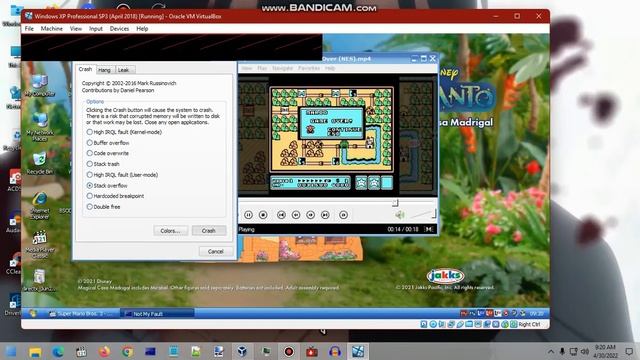Launch Google Chrome from the Windows taskbar
The image size is (640, 360).
[127, 351]
